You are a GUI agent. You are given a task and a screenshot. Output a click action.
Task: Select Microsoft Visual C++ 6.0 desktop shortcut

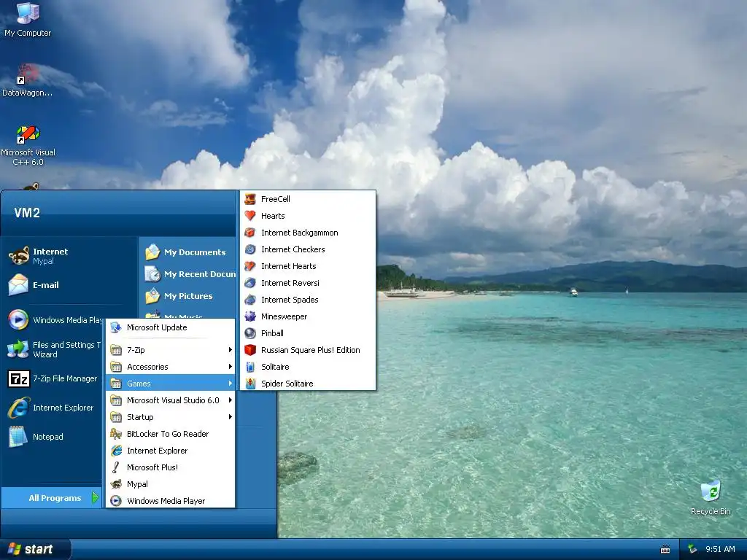point(28,146)
